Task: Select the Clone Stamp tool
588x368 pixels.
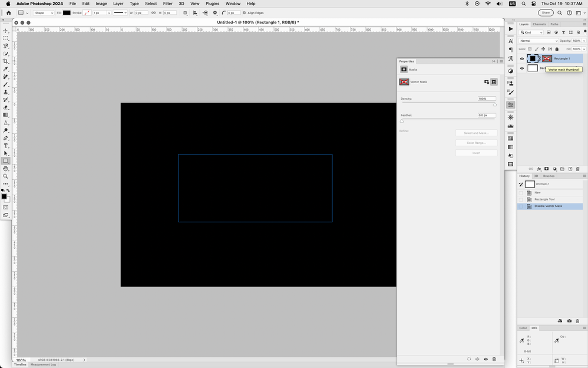Action: coord(6,92)
